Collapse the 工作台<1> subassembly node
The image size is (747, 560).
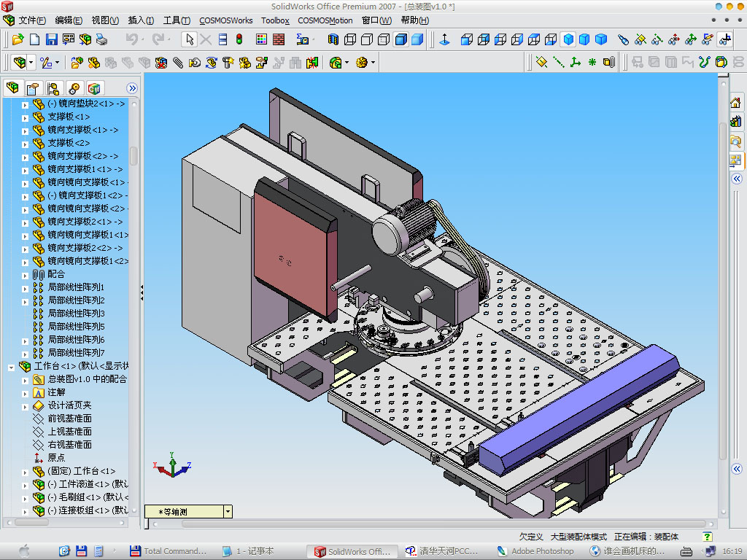(11, 367)
